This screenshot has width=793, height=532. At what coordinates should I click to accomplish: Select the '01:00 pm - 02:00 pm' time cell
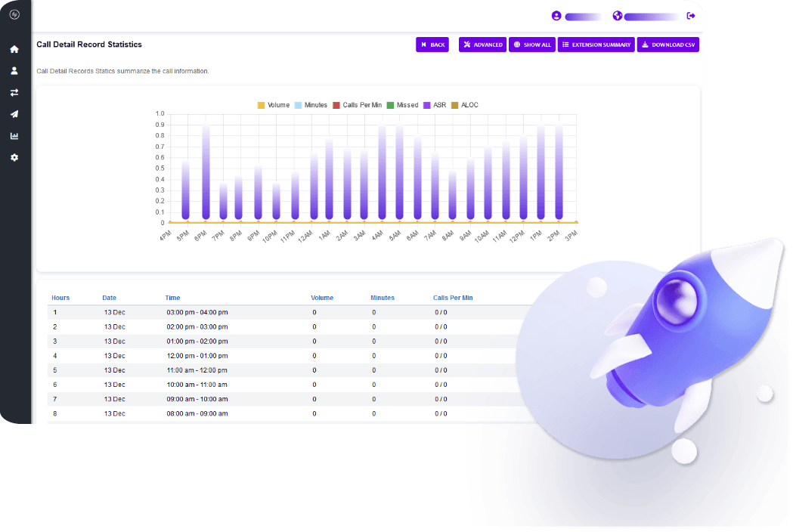[x=197, y=342]
